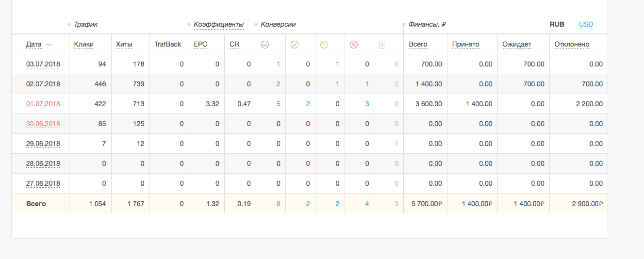Open total conversions 2 for 02.07.2018
Viewport: 644px width, 259px height.
coord(279,84)
